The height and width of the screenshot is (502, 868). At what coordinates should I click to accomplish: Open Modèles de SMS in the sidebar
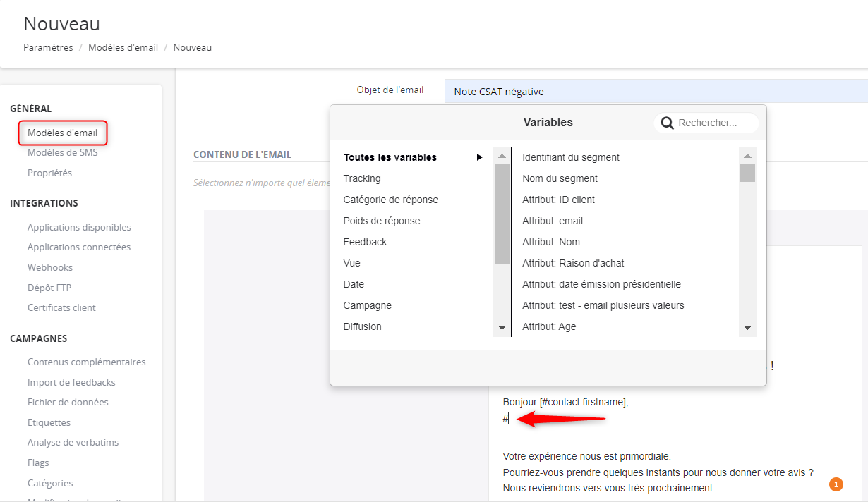(62, 152)
